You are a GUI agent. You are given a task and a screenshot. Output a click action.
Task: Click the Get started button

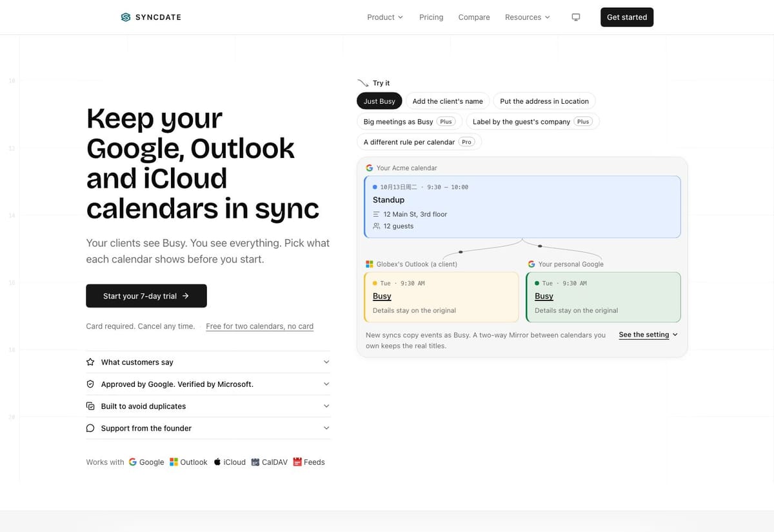tap(627, 17)
